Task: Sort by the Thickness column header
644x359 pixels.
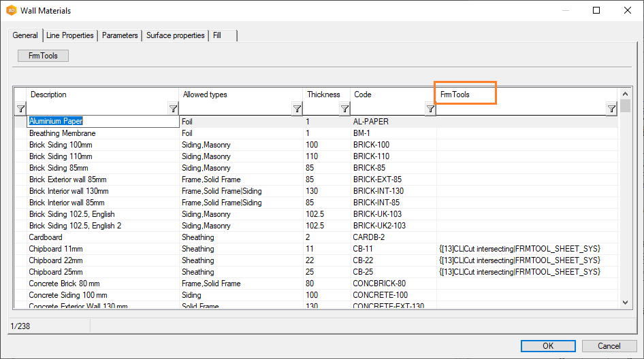Action: click(x=323, y=95)
